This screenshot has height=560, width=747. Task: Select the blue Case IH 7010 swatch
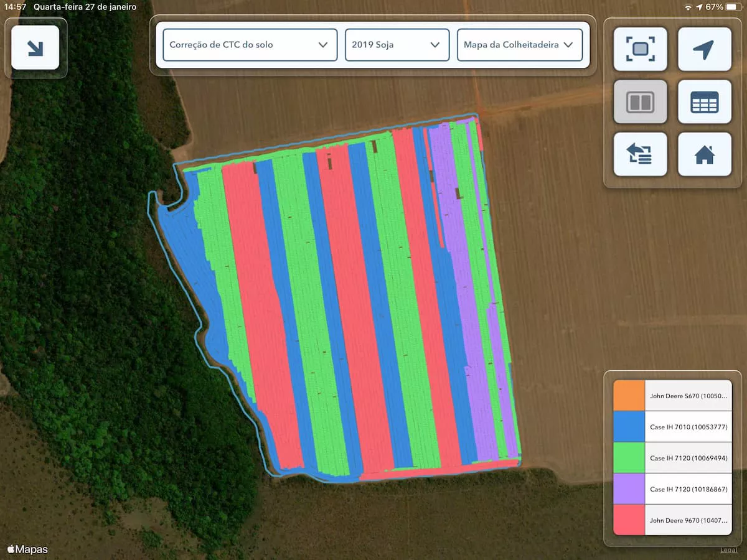(629, 426)
